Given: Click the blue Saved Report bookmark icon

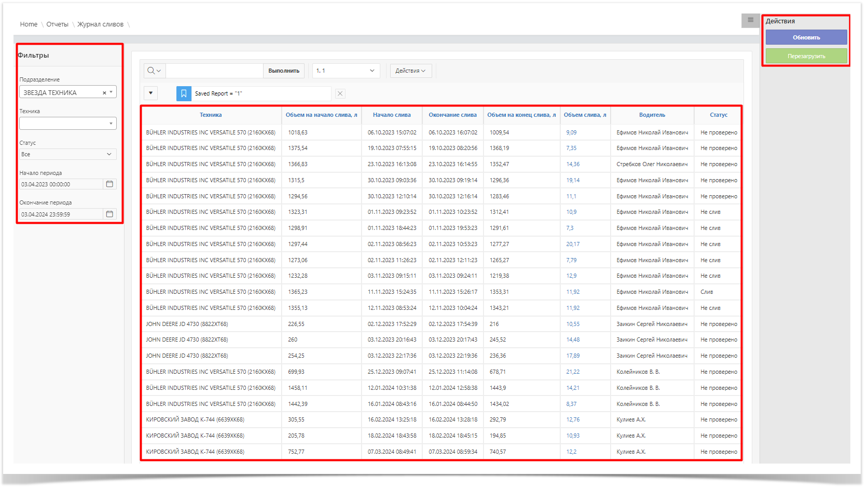Looking at the screenshot, I should tap(184, 93).
